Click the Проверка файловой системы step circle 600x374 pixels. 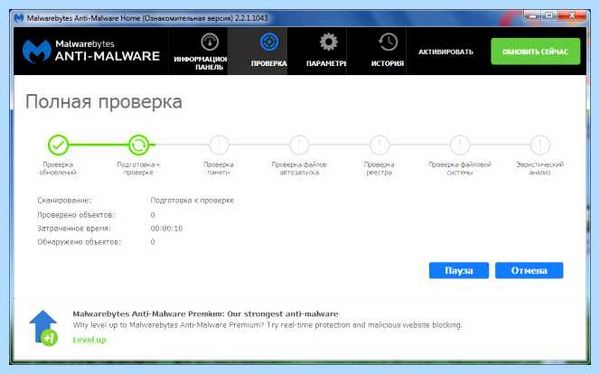460,145
